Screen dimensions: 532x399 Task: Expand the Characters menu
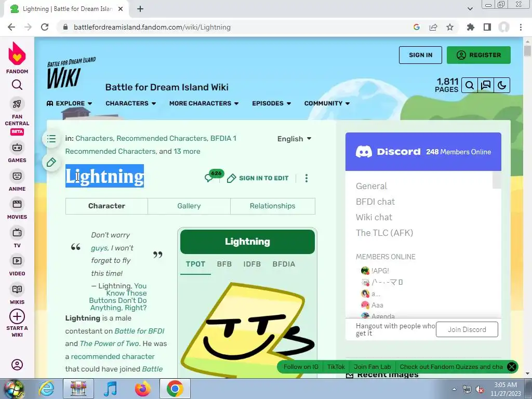pos(130,103)
